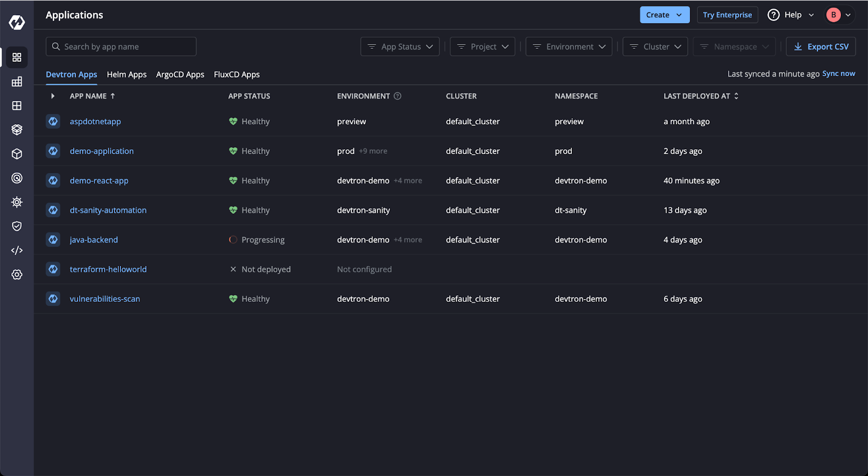868x476 pixels.
Task: Open the cube icon in sidebar
Action: (x=17, y=154)
